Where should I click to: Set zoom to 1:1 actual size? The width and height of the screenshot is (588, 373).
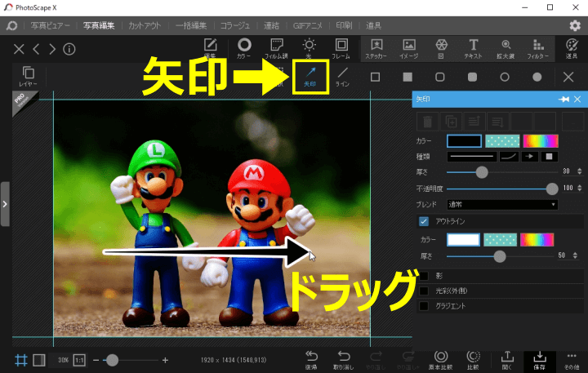[x=79, y=360]
